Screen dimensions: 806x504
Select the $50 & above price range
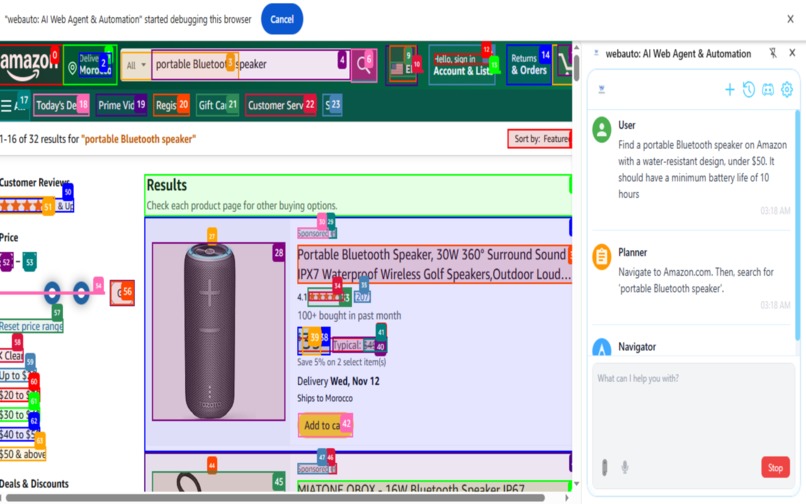click(23, 454)
